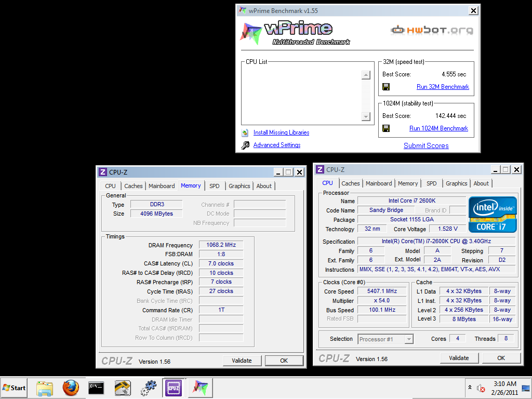Click the Intel Core i7 inside logo
Image resolution: width=532 pixels, height=399 pixels.
pos(493,215)
